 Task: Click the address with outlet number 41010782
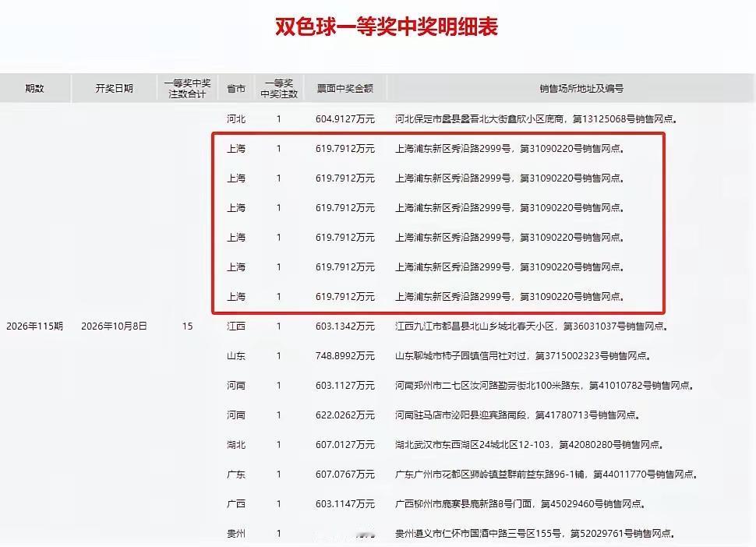pos(544,386)
